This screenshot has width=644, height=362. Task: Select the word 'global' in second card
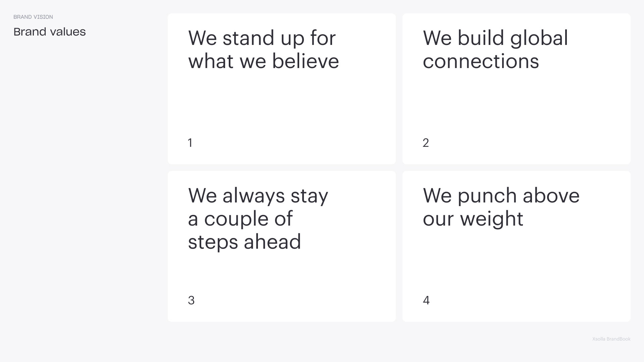coord(539,38)
